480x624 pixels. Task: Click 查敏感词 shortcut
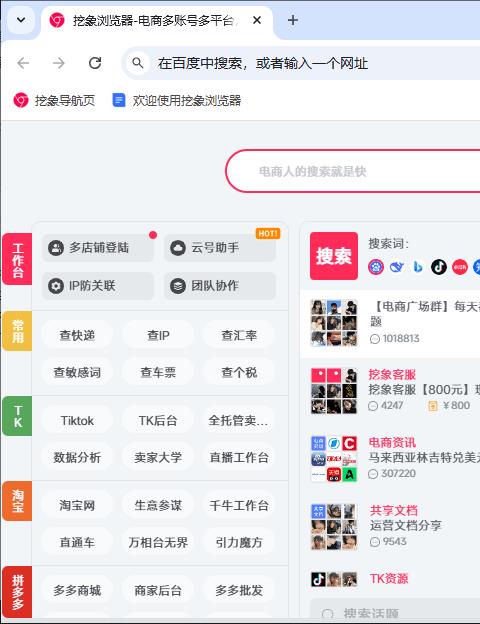[77, 372]
